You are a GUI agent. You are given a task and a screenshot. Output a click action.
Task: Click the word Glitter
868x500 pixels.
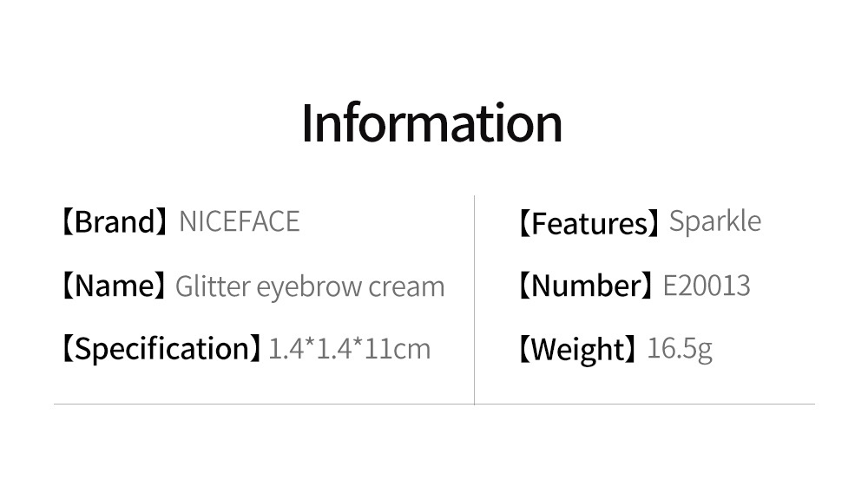pos(212,286)
